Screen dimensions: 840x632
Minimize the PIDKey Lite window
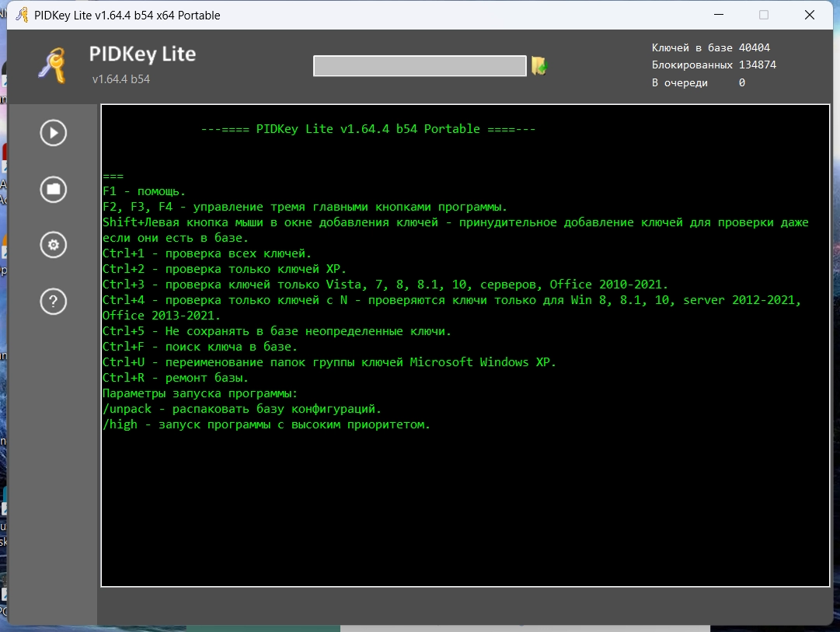point(718,15)
